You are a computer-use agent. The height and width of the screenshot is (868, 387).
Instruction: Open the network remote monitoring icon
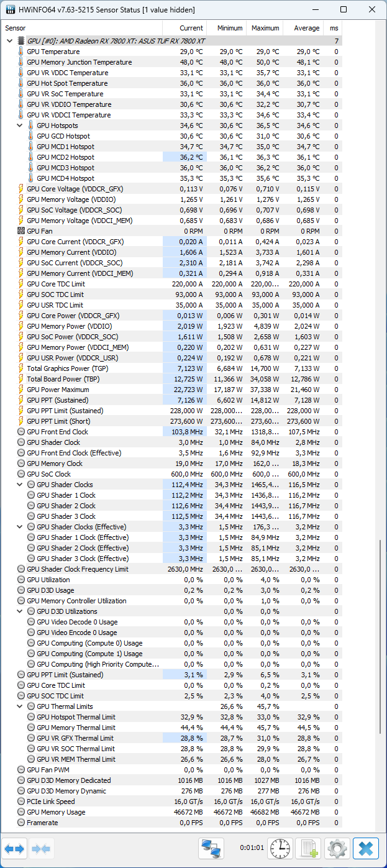[211, 848]
